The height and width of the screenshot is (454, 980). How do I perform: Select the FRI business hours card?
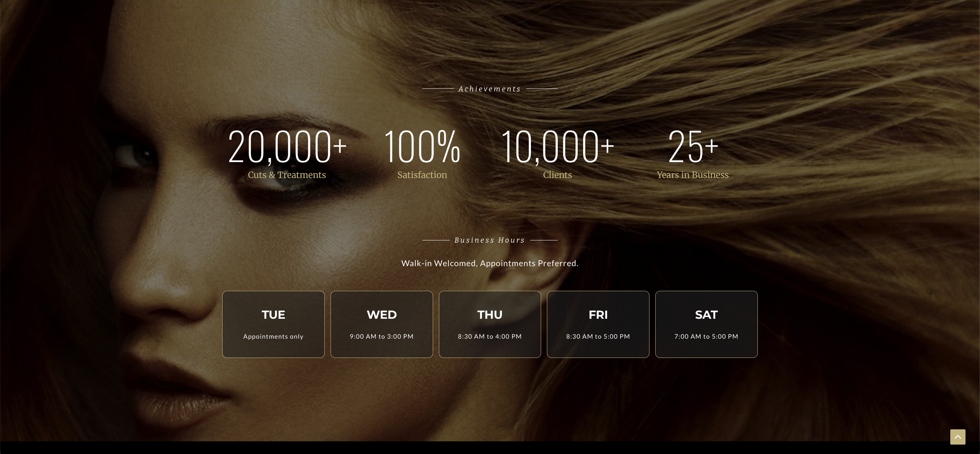tap(598, 324)
